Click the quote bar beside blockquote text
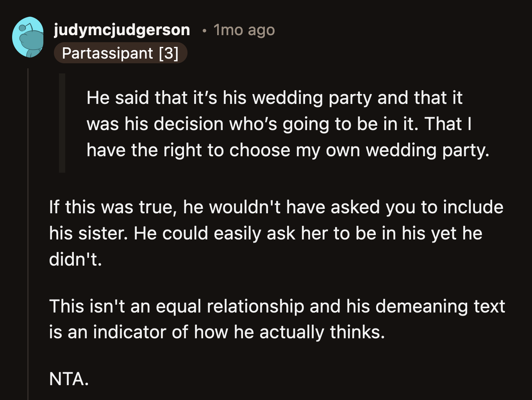 (62, 122)
